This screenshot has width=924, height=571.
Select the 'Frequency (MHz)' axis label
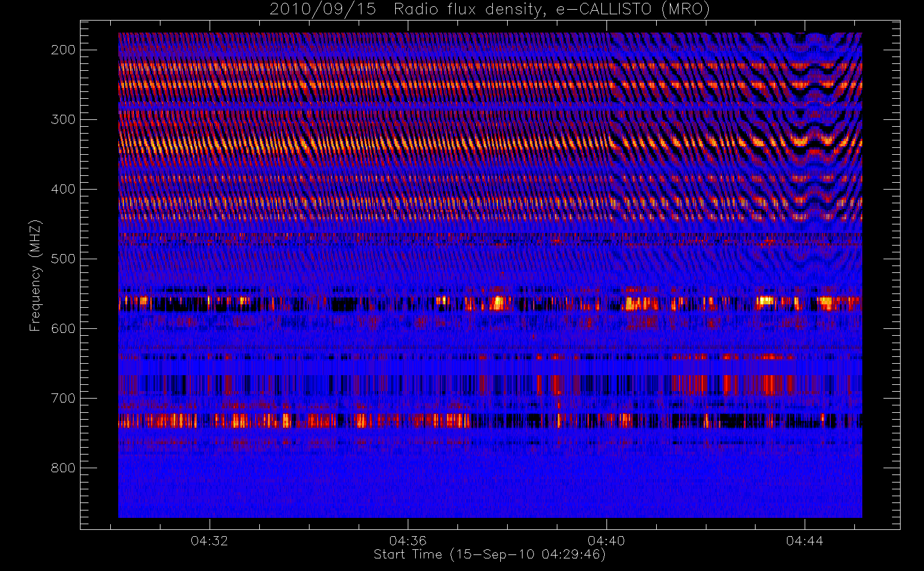(35, 275)
